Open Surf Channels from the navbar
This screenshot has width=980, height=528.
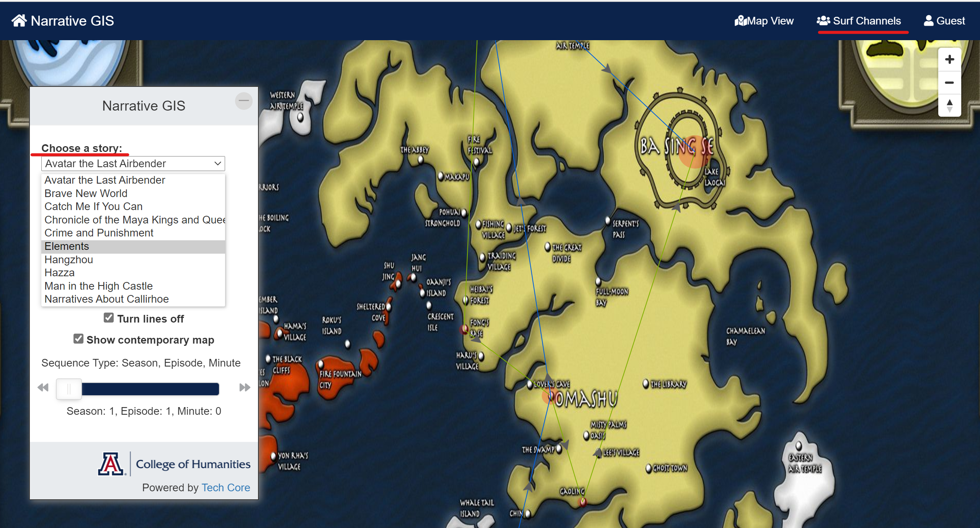tap(859, 21)
